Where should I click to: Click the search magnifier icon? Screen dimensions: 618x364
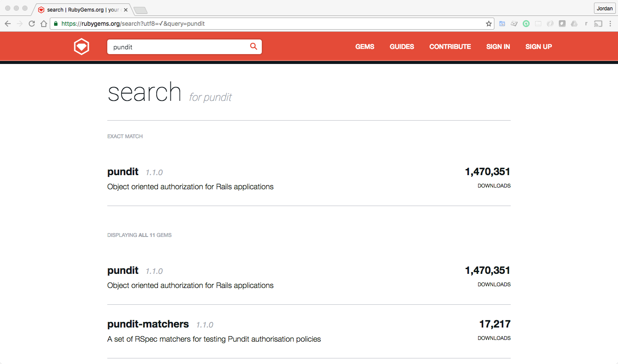click(254, 46)
